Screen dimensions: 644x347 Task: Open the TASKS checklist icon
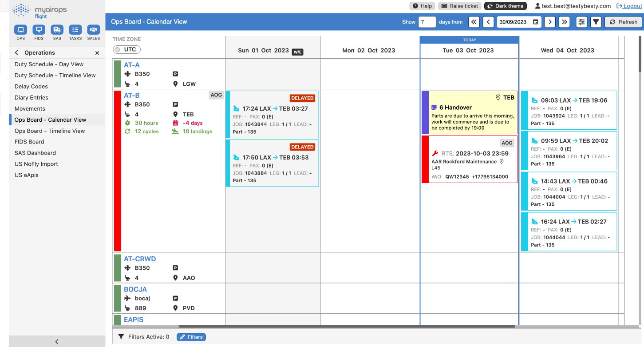[x=75, y=30]
